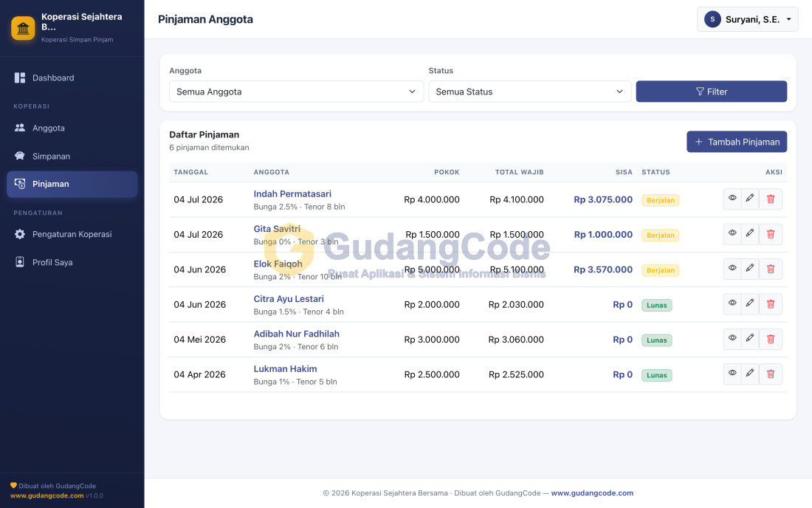Click Berjalan status badge for Indah Permatasari
This screenshot has height=508, width=812.
click(660, 200)
